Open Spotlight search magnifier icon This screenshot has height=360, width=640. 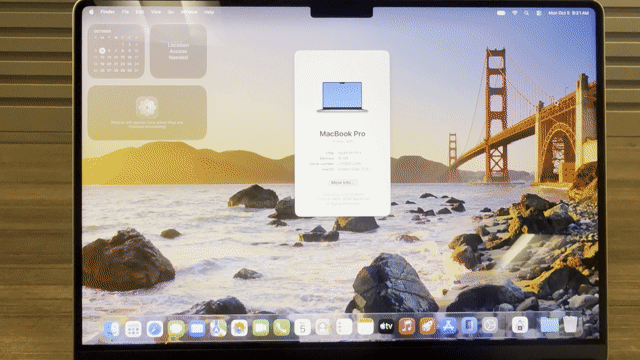pos(527,13)
